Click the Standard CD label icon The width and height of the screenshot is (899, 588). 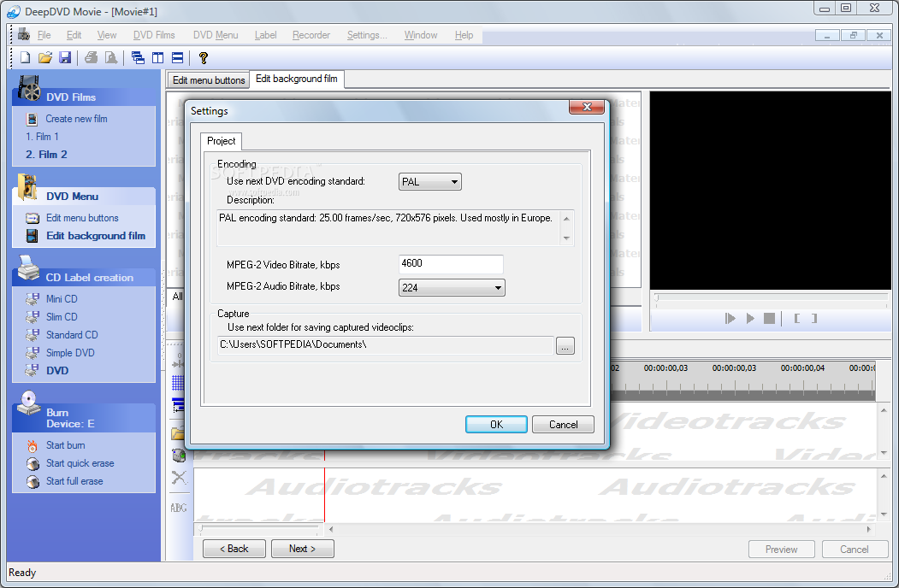tap(33, 335)
